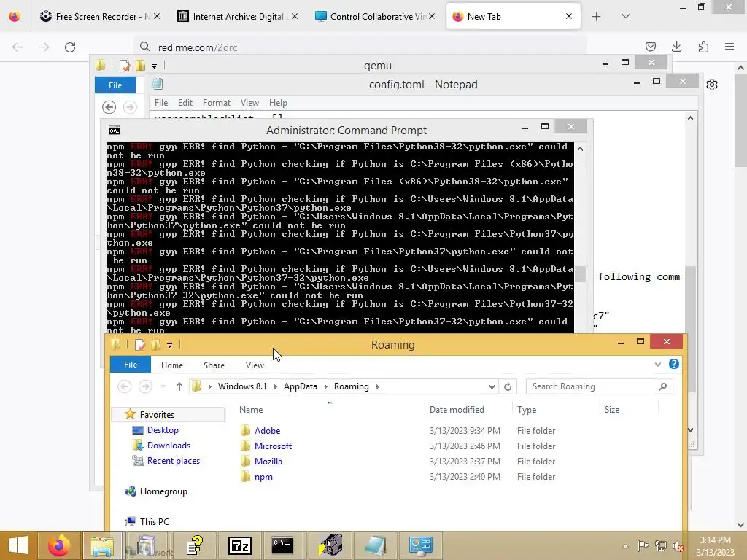The image size is (747, 560).
Task: Open the Action Center flag icon
Action: (643, 545)
